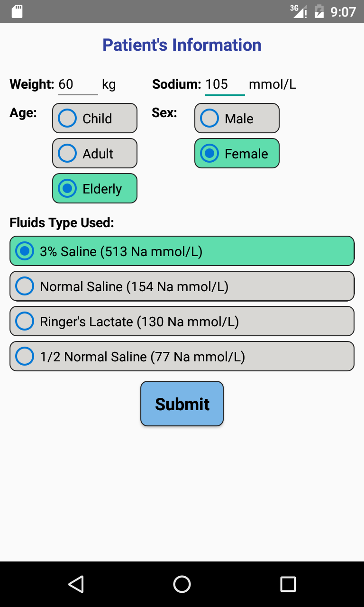Select Elderly as patient age
Image resolution: width=364 pixels, height=607 pixels.
tap(94, 188)
